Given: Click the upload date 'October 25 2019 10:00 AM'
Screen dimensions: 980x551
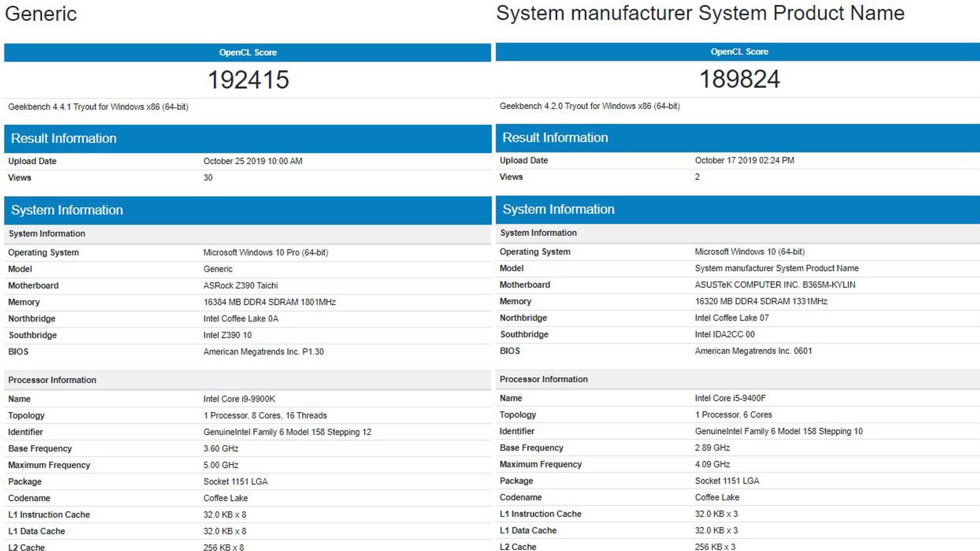Looking at the screenshot, I should click(x=253, y=161).
